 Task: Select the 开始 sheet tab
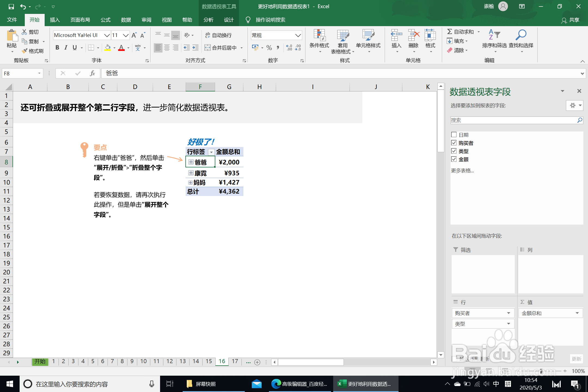[x=40, y=361]
